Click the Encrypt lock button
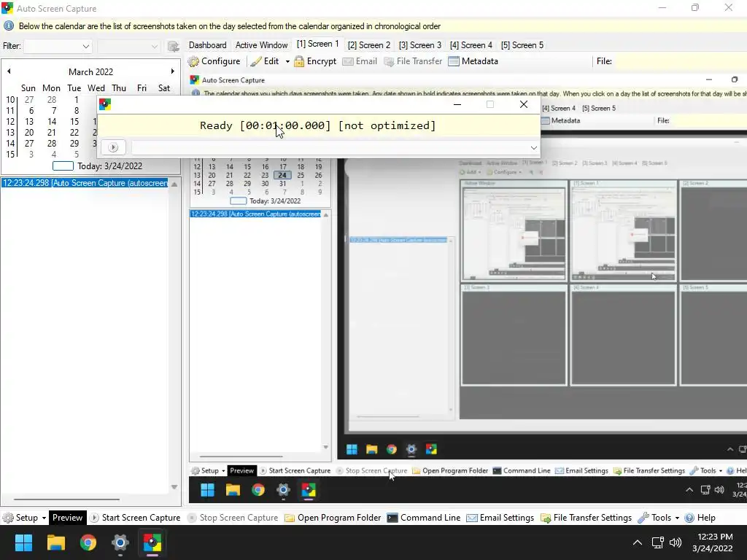This screenshot has height=560, width=747. coord(315,61)
